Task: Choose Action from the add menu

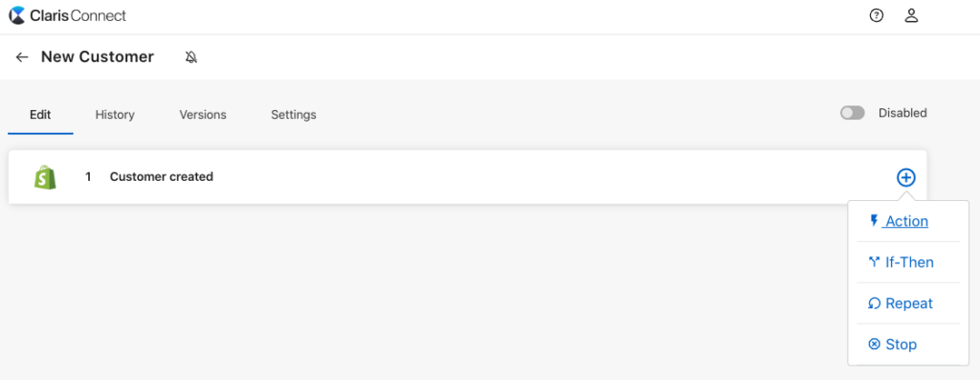Action: tap(907, 221)
